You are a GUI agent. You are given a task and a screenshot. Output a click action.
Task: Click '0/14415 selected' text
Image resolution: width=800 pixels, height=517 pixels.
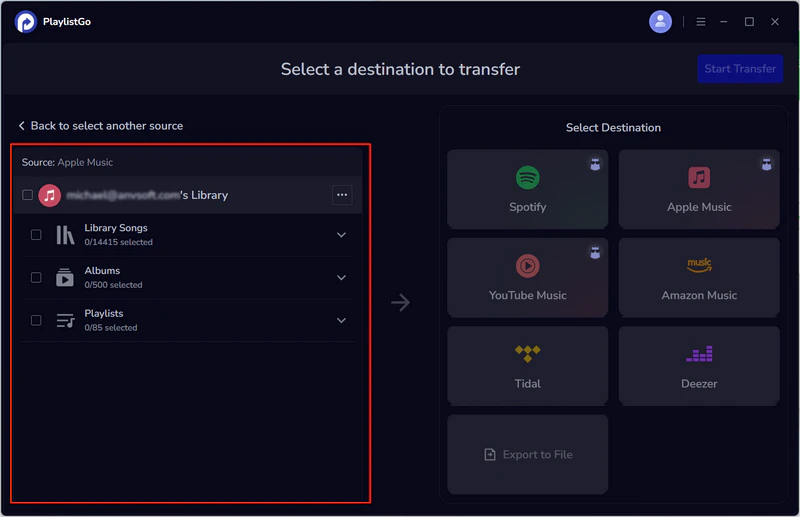(118, 242)
